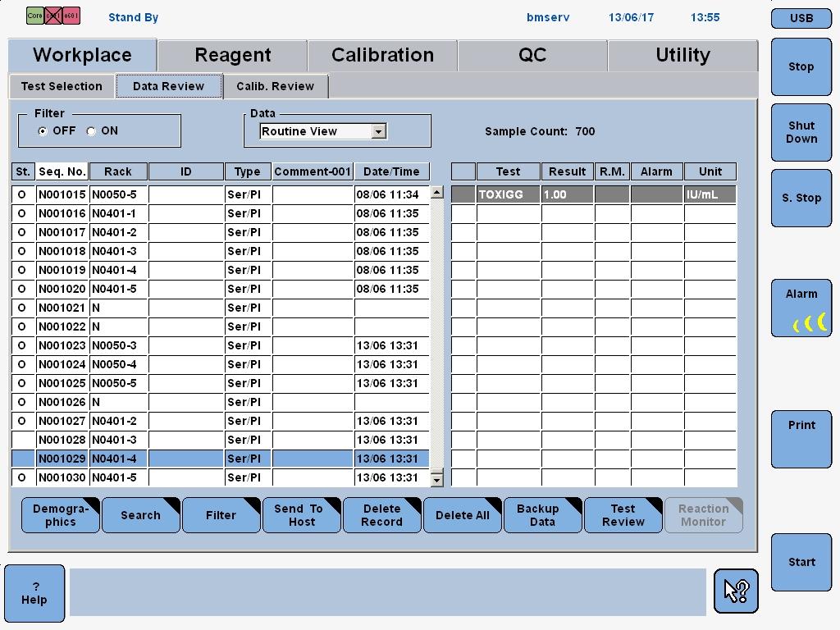Select sample row N001020
The width and height of the screenshot is (840, 630).
(x=221, y=289)
